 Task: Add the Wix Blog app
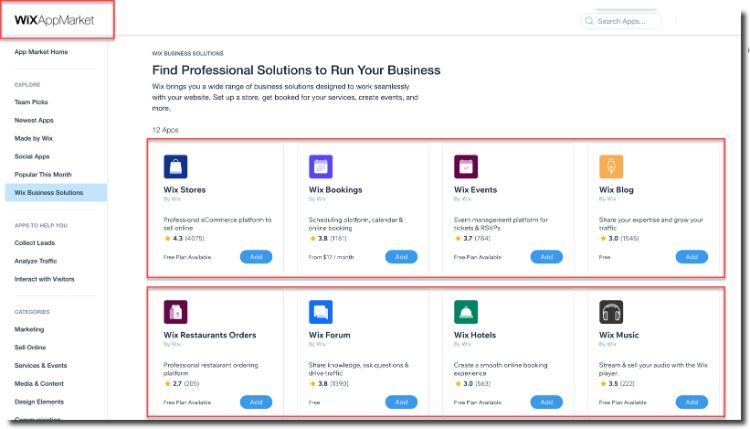(x=692, y=257)
